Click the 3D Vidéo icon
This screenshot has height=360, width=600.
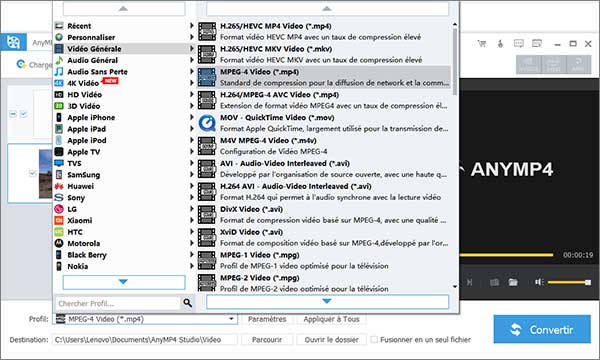point(59,106)
